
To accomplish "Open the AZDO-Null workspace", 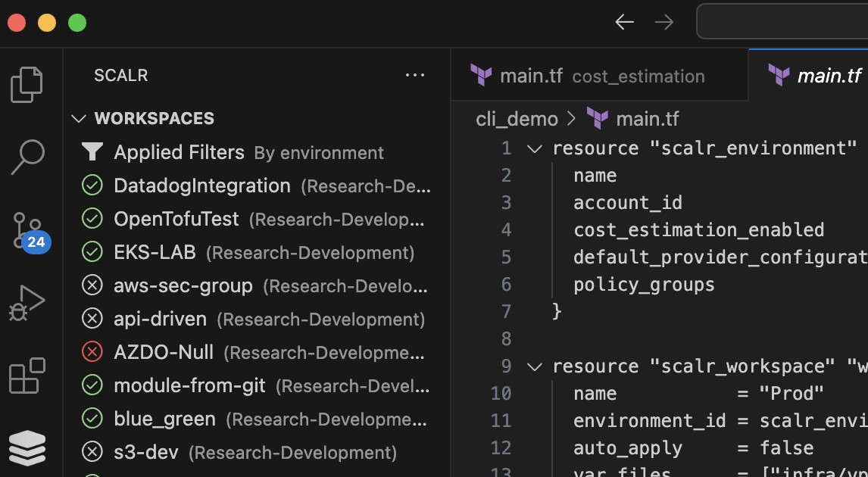I will (257, 352).
